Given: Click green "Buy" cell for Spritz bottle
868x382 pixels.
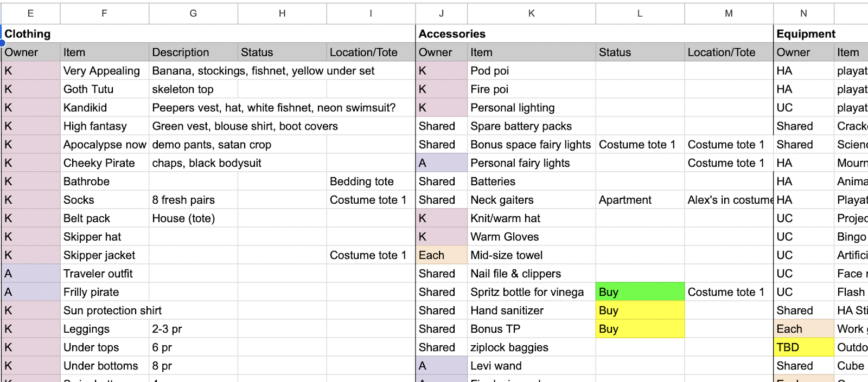Looking at the screenshot, I should tap(640, 292).
